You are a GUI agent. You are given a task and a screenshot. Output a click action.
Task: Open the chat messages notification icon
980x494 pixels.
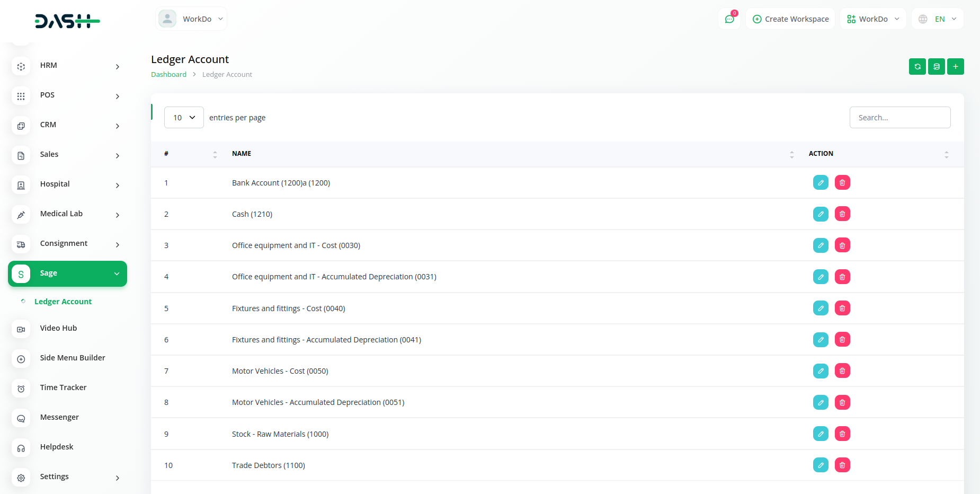click(x=729, y=19)
